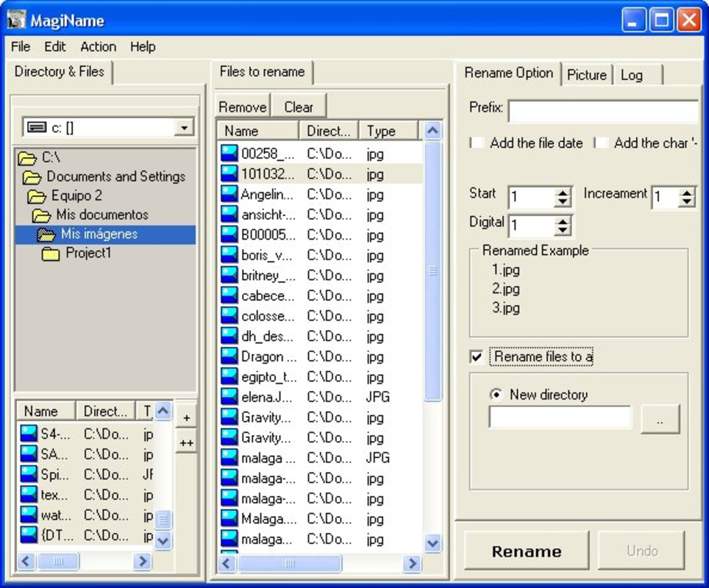This screenshot has height=588, width=709.
Task: Click the image icon of Spi... file
Action: pos(29,475)
